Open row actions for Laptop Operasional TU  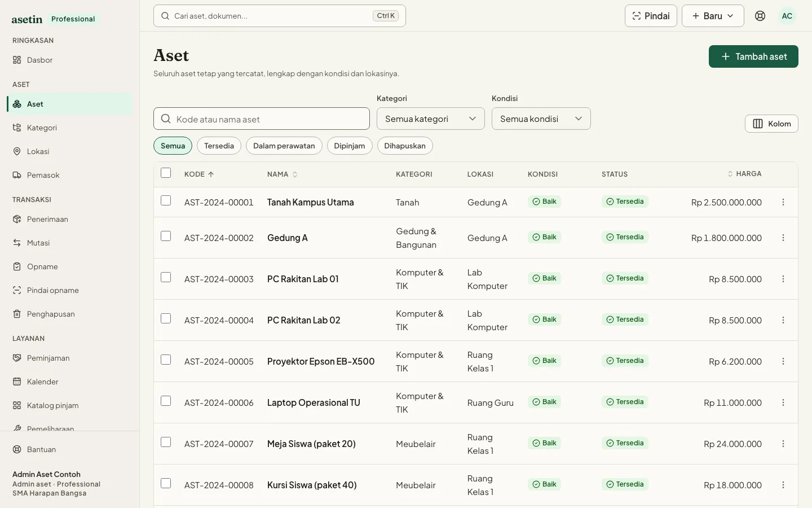tap(783, 402)
